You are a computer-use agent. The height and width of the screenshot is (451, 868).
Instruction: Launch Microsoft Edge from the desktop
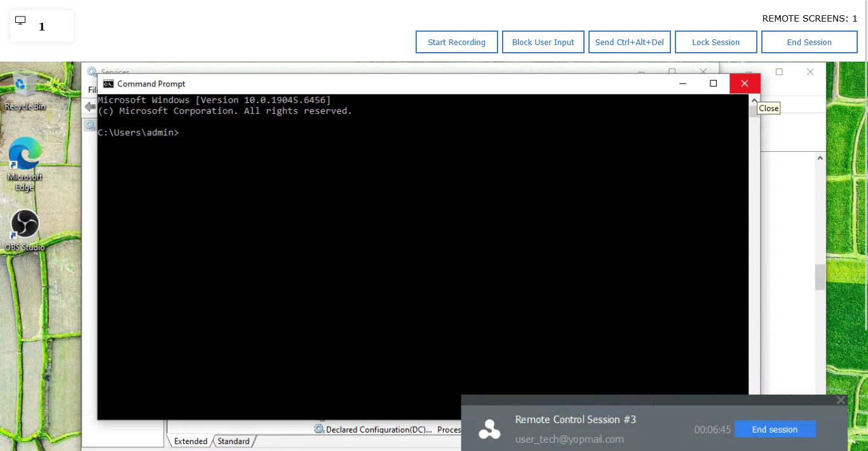tap(25, 163)
